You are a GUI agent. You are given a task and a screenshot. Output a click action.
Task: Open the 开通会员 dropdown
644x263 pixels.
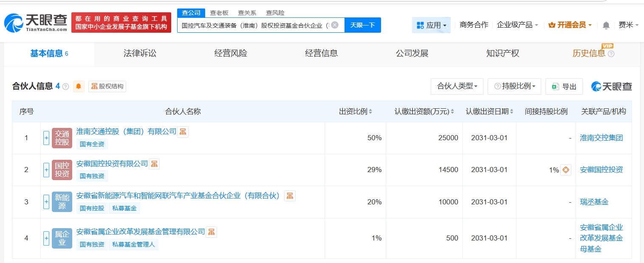(570, 25)
